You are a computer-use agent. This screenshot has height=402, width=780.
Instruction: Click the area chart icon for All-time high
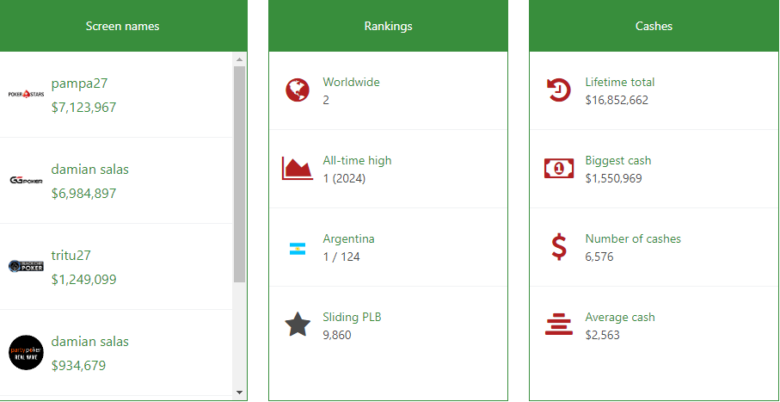coord(297,168)
